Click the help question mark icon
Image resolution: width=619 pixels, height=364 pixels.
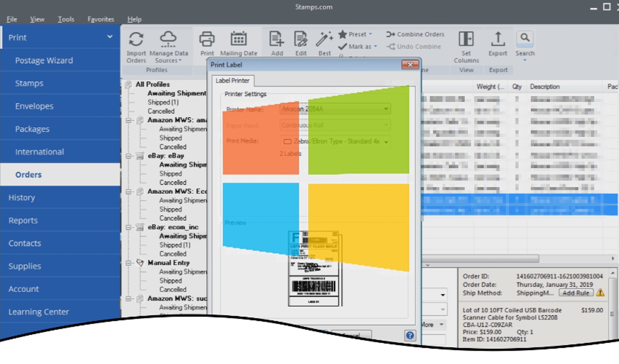[410, 335]
